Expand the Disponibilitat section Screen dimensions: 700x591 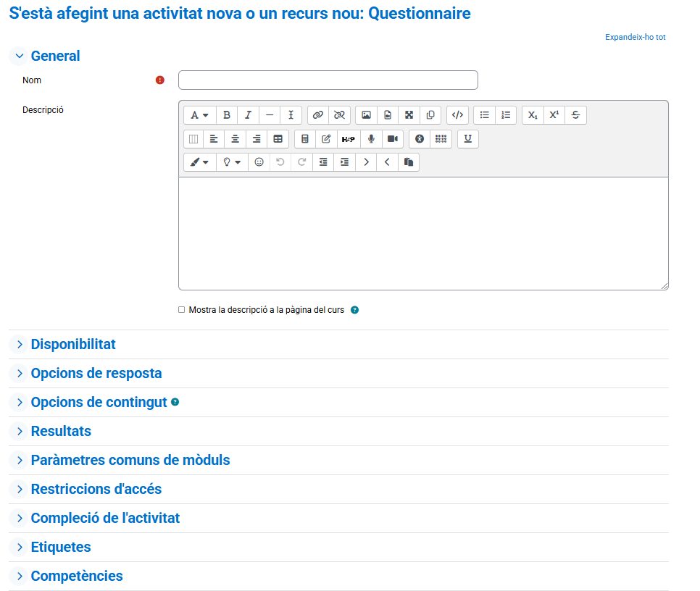pos(72,345)
